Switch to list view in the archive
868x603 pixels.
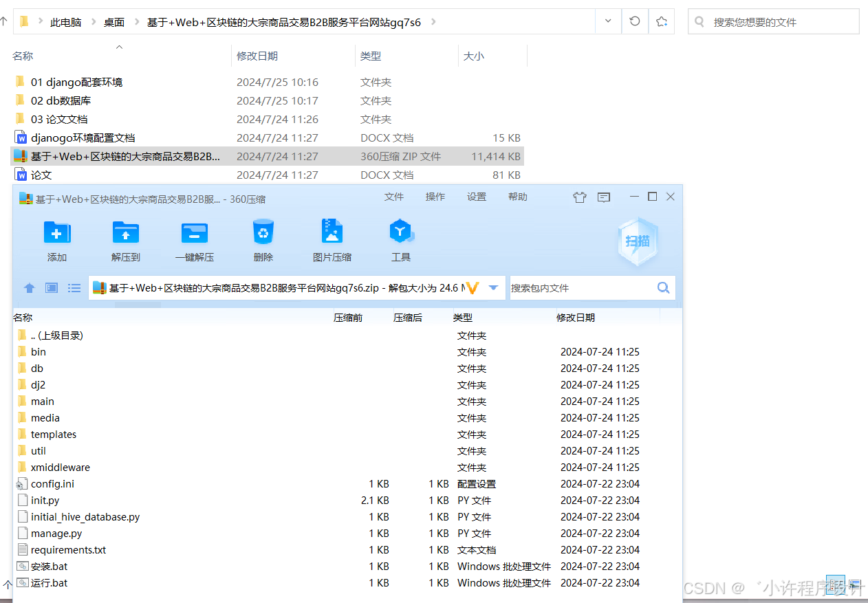pyautogui.click(x=74, y=288)
